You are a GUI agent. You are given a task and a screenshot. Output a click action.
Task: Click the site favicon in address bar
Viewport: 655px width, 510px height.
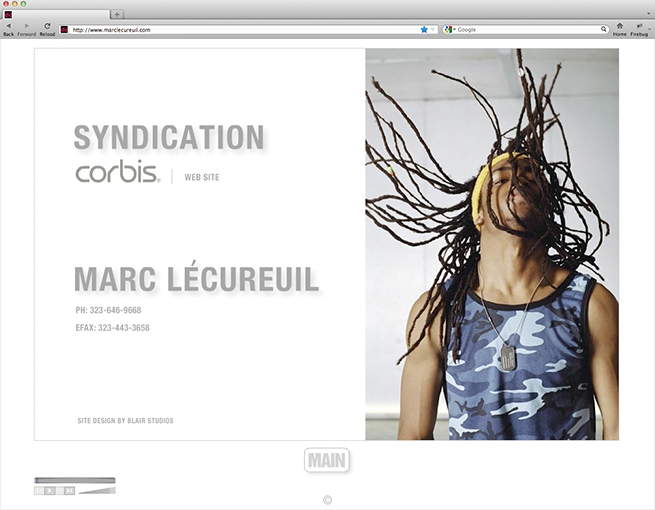[64, 29]
